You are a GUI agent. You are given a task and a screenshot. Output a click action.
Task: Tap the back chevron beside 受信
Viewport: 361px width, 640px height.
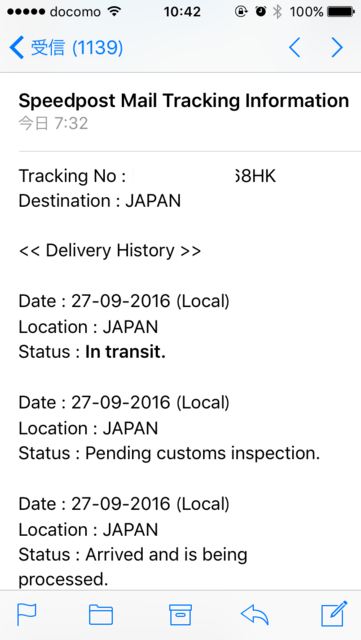16,47
